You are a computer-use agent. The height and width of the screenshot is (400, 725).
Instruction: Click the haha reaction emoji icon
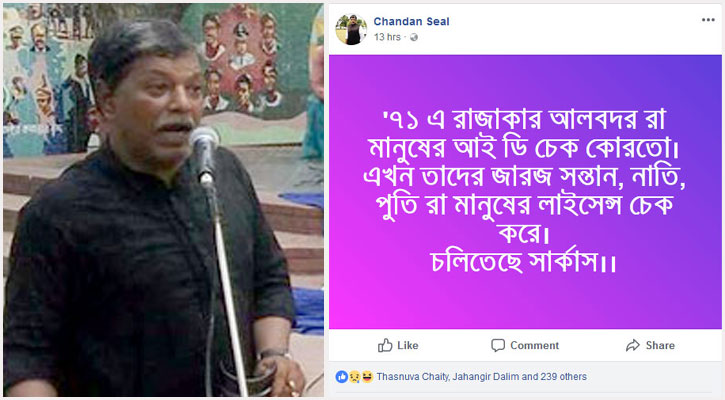coord(367,376)
